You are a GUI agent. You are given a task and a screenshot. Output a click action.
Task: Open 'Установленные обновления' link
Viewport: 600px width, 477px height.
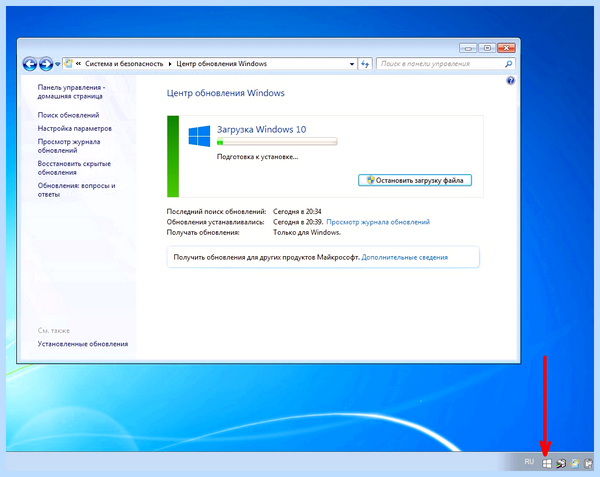[83, 344]
